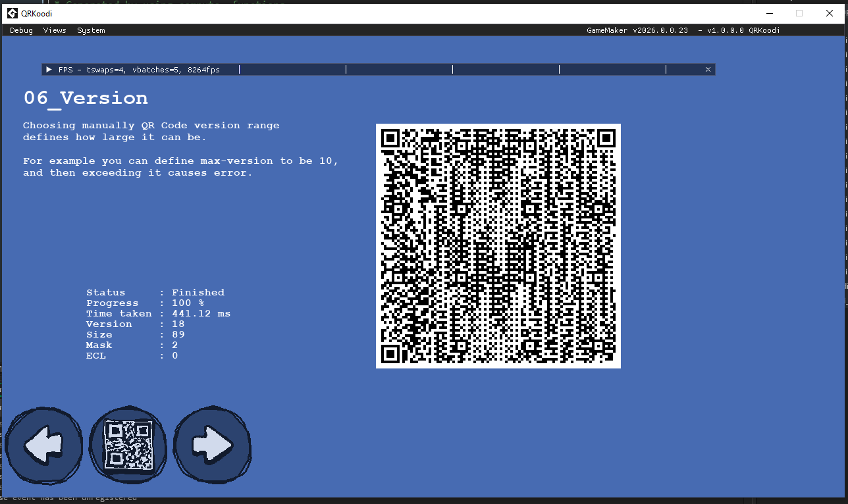
Task: Minimize the QRKoodi window
Action: [x=769, y=13]
